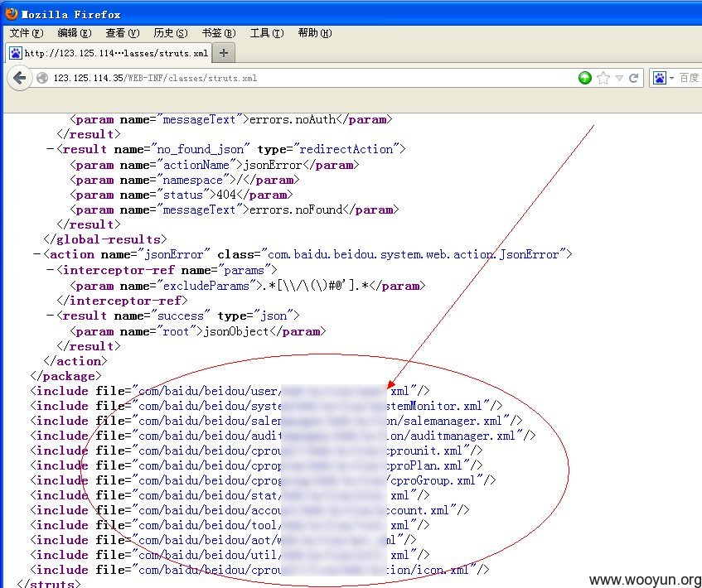Image resolution: width=702 pixels, height=588 pixels.
Task: Click the closing package tag
Action: 65,376
